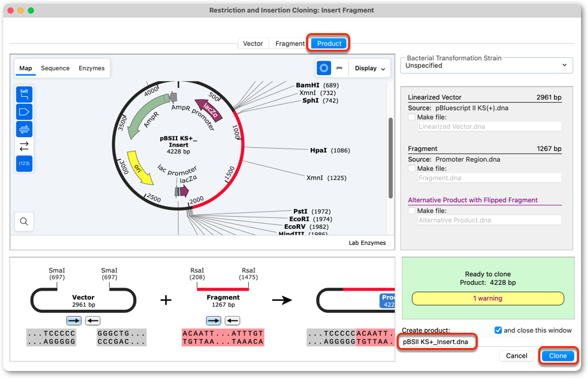This screenshot has width=588, height=378.
Task: Click Alternative Product.dna filename field
Action: (490, 221)
